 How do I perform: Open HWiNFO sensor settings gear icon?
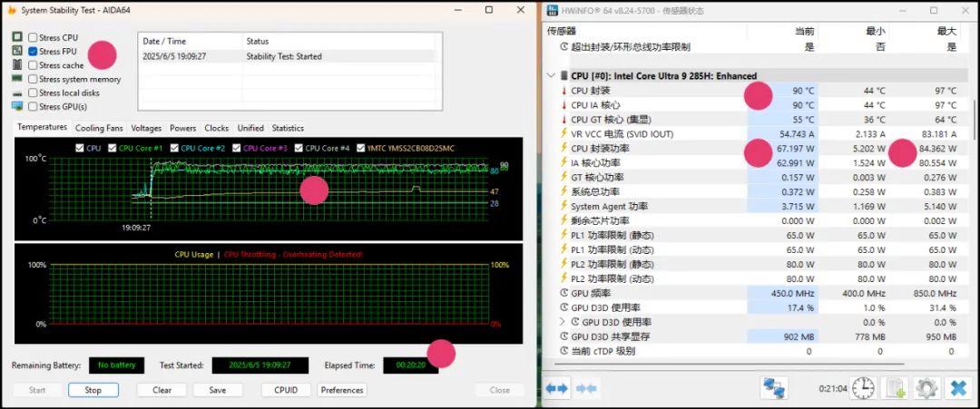tap(926, 388)
